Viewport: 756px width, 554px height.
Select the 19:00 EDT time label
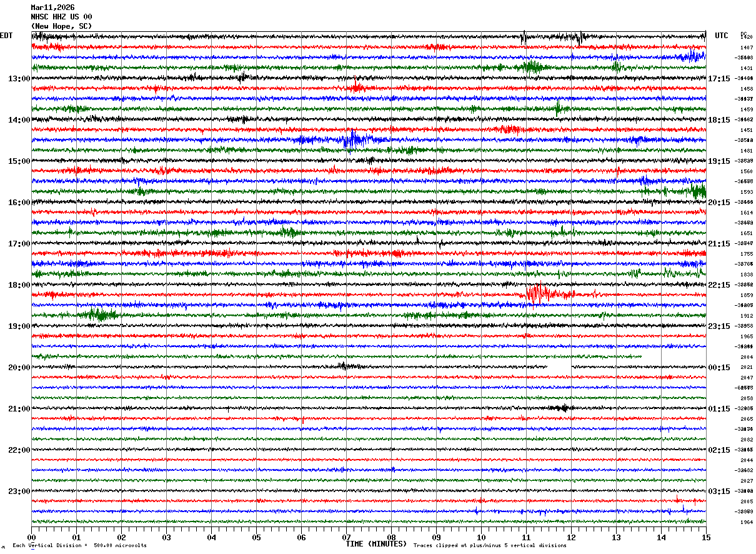pos(19,326)
